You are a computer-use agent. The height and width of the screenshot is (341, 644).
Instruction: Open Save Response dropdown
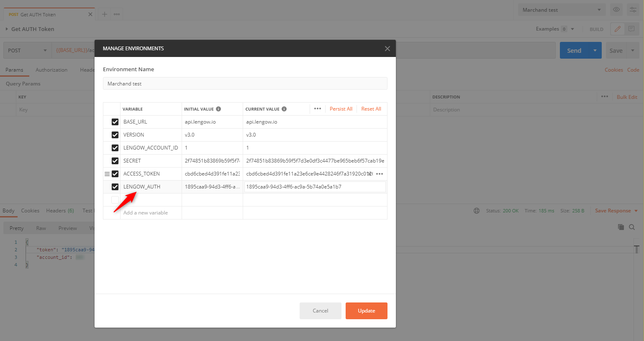(x=616, y=211)
